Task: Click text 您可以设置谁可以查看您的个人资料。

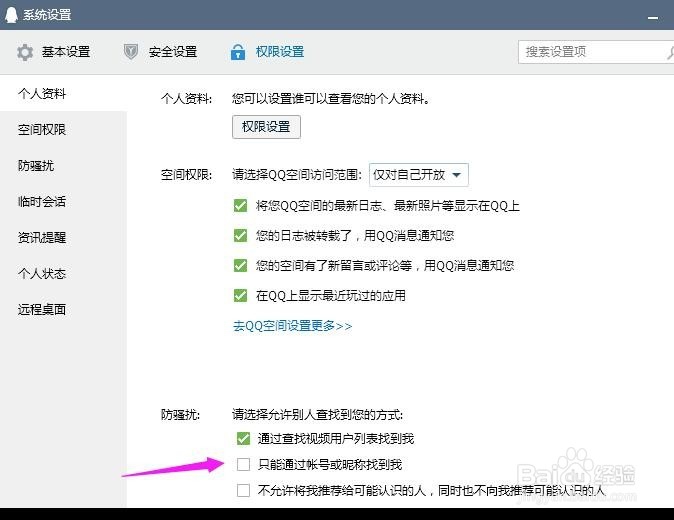Action: [331, 99]
